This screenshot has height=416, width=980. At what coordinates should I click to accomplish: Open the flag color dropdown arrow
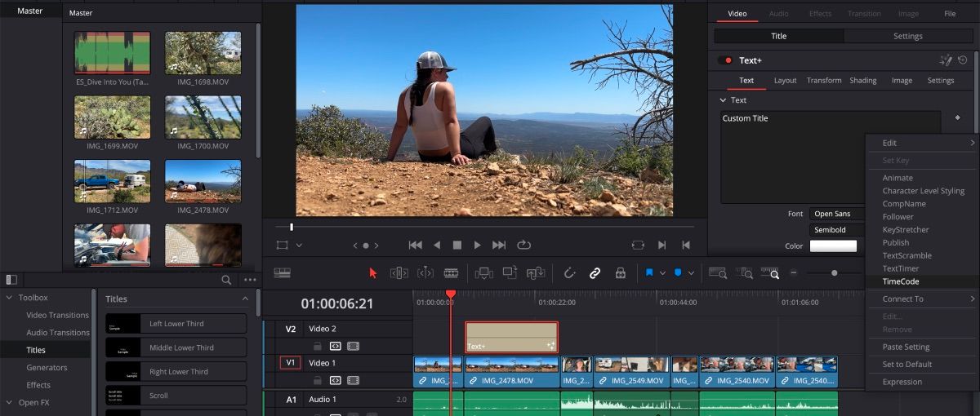(x=662, y=273)
